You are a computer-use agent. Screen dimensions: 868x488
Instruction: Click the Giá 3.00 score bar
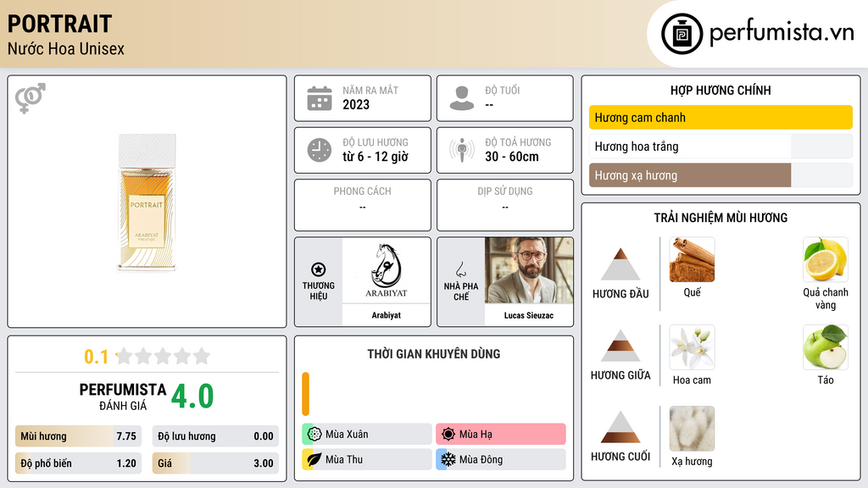coord(215,463)
